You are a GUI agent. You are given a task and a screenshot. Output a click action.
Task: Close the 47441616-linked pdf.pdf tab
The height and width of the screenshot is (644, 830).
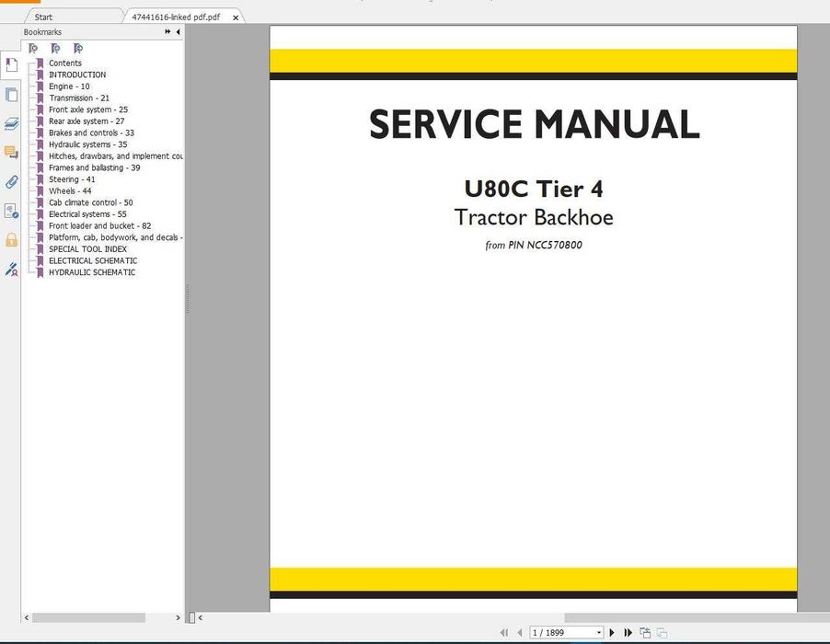pos(236,17)
